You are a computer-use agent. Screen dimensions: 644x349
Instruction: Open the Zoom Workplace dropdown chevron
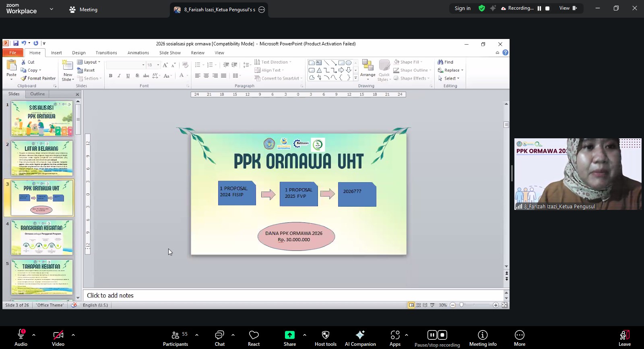click(52, 9)
